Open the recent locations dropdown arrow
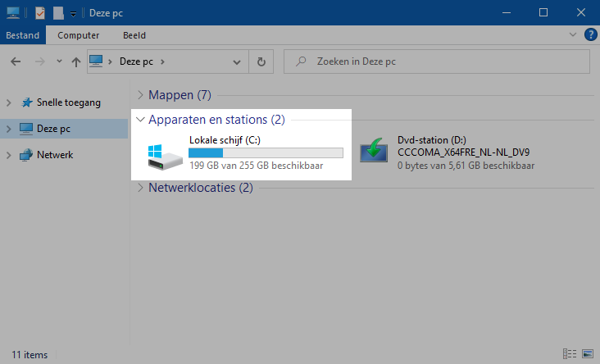 tap(59, 61)
